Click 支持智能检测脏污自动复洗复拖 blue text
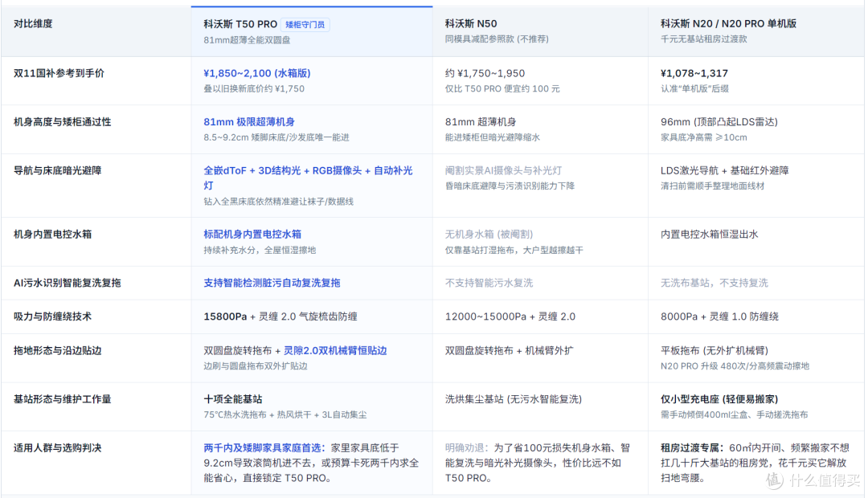Image resolution: width=868 pixels, height=498 pixels. [272, 283]
